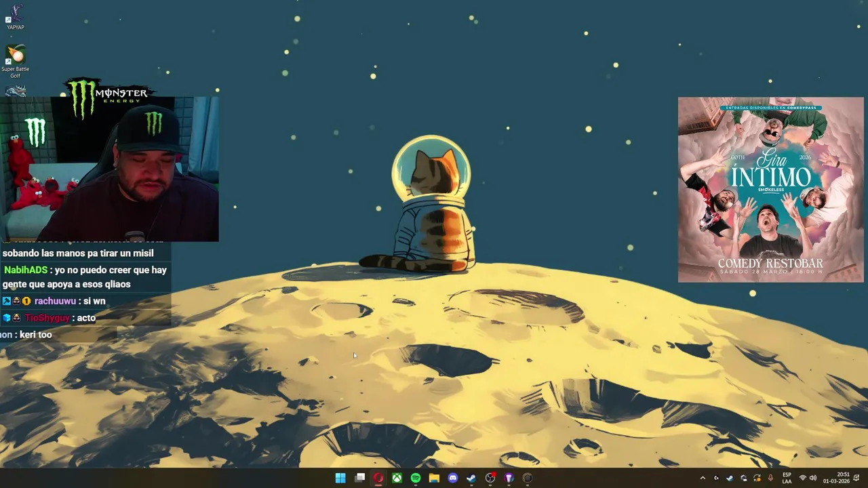This screenshot has height=488, width=868.
Task: Open the YAPYAP desktop shortcut
Action: [x=15, y=17]
